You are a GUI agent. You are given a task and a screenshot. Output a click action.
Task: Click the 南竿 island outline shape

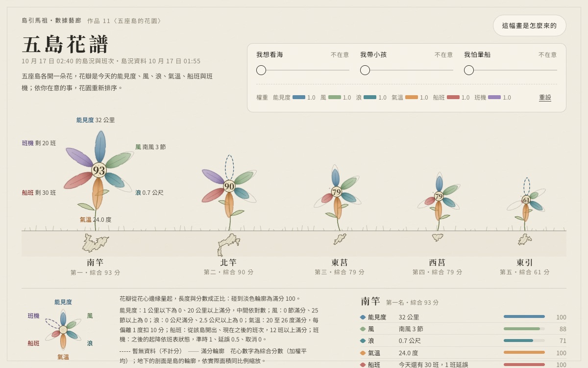[x=95, y=243]
